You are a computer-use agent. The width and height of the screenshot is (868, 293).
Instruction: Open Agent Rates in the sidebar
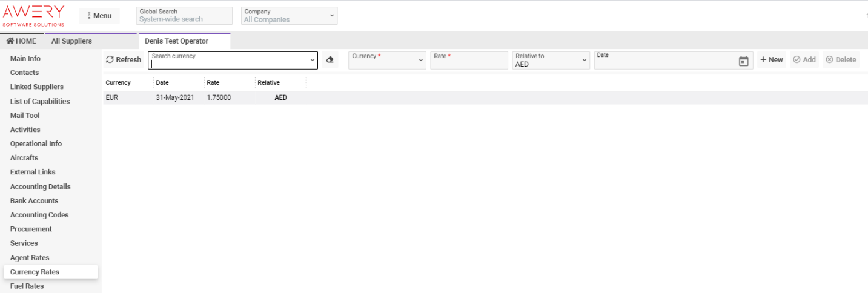pos(30,258)
